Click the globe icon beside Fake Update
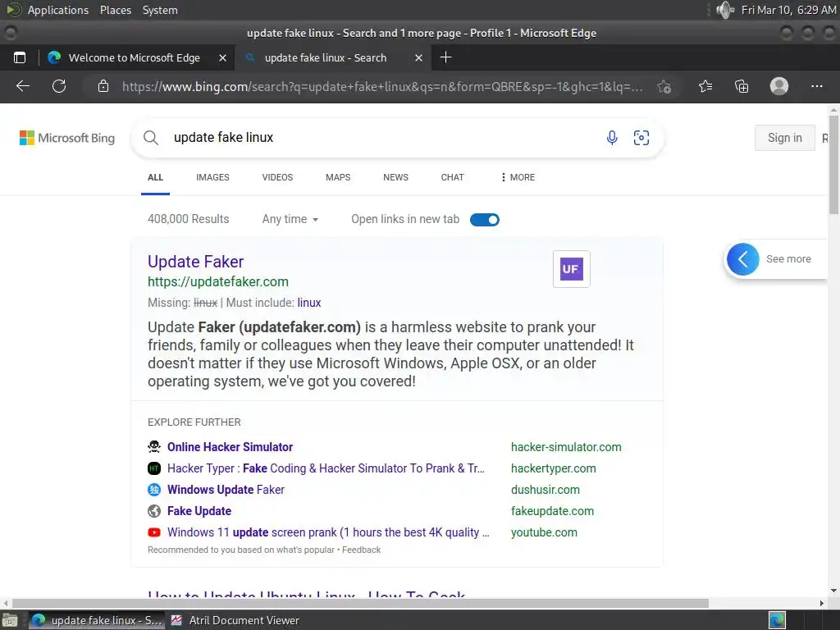 (x=154, y=511)
